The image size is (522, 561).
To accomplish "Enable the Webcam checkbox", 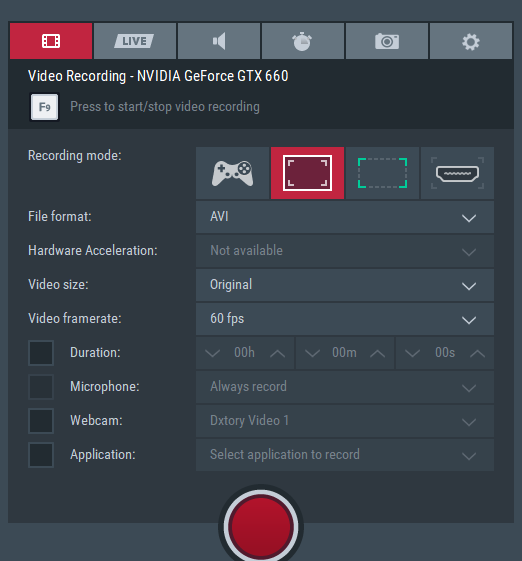I will tap(41, 421).
